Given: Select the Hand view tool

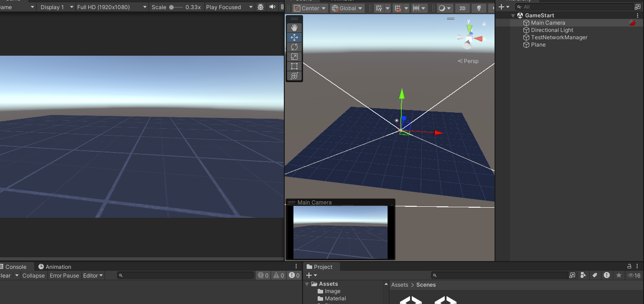Looking at the screenshot, I should coord(294,28).
